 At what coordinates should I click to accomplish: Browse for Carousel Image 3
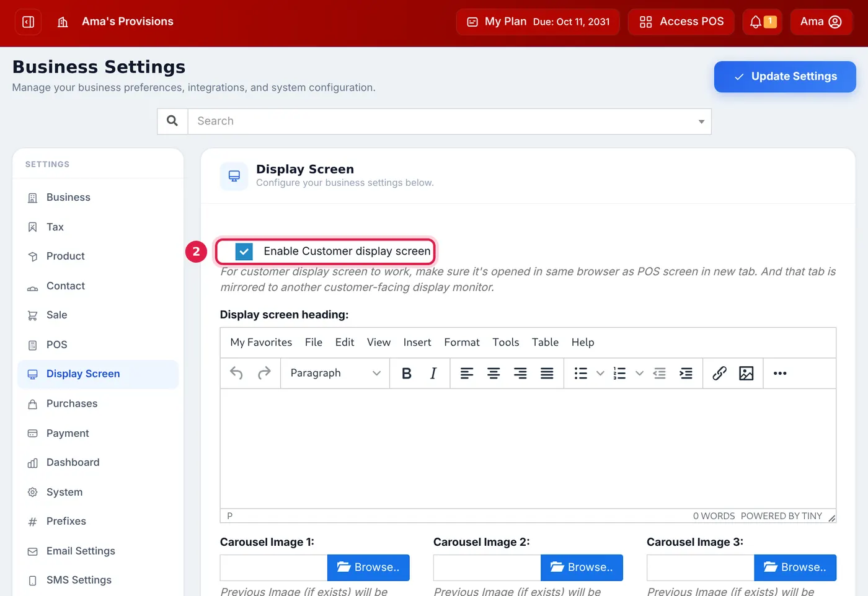click(795, 568)
